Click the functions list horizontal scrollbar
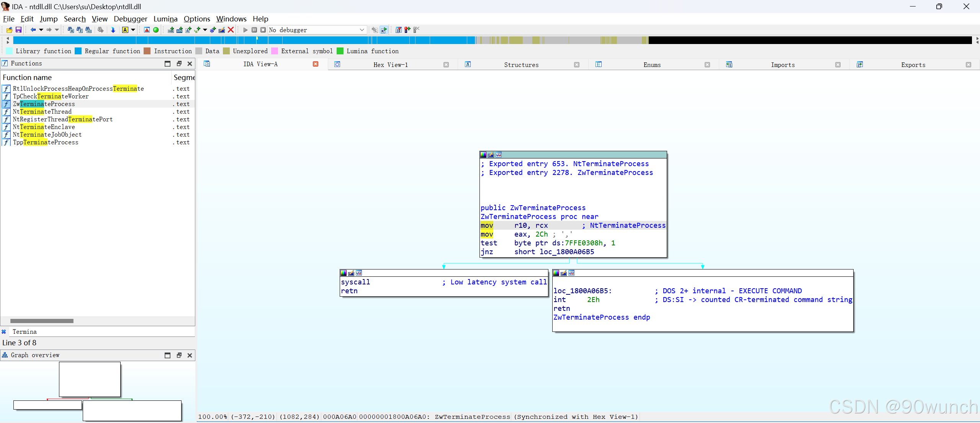 pyautogui.click(x=42, y=321)
